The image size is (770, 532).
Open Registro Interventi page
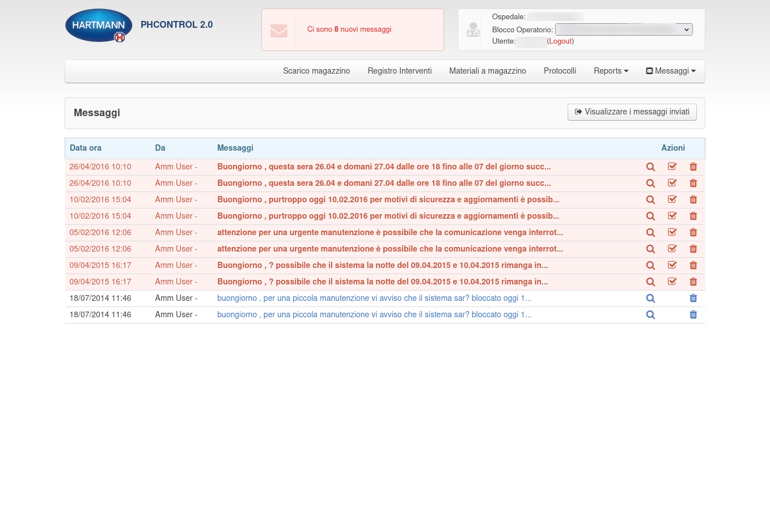399,71
